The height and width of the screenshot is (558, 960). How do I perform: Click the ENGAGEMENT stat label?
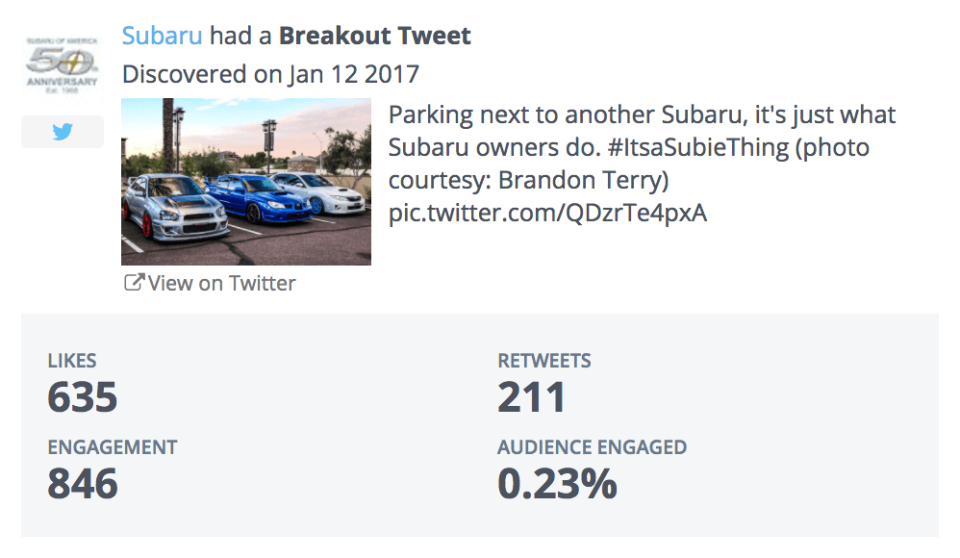point(112,447)
